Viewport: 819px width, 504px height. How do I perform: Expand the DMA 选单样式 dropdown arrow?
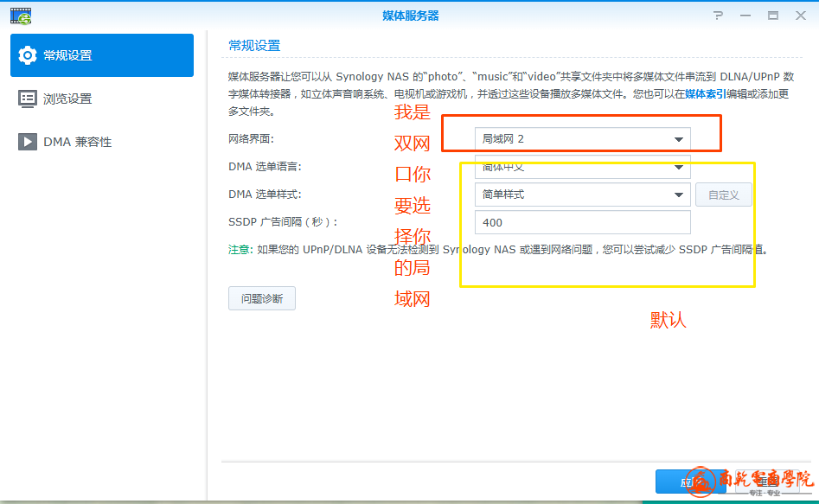click(678, 195)
